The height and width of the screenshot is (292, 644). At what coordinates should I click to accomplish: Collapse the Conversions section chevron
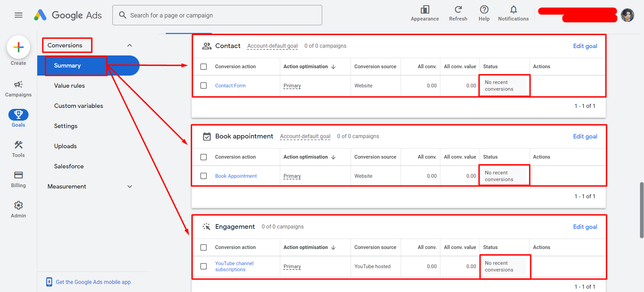click(130, 45)
